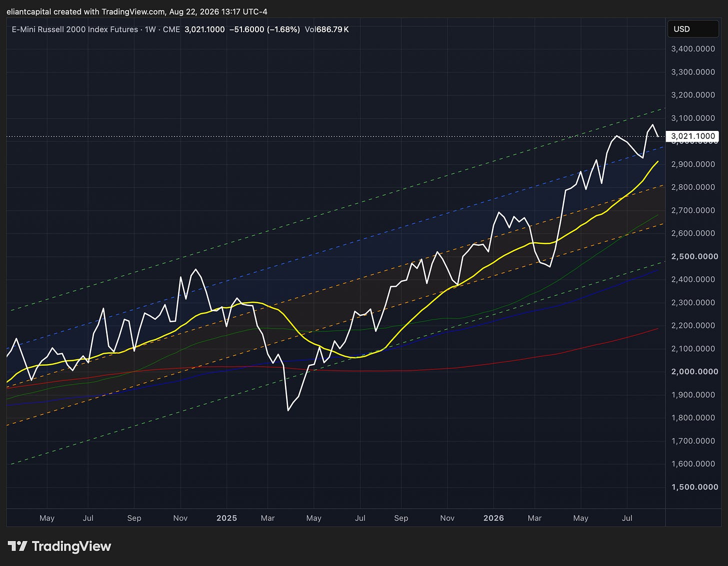Click the 2,100.0000 price axis label
Screen dimensions: 728x566
(x=693, y=349)
